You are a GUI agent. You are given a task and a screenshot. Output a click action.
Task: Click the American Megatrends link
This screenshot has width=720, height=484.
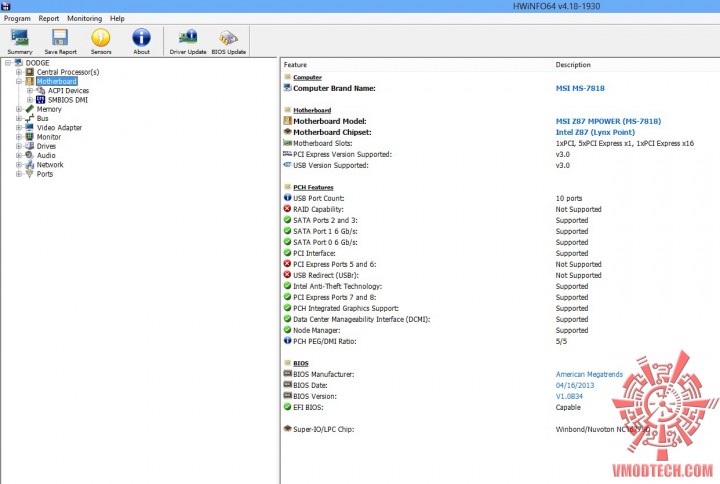(x=589, y=374)
